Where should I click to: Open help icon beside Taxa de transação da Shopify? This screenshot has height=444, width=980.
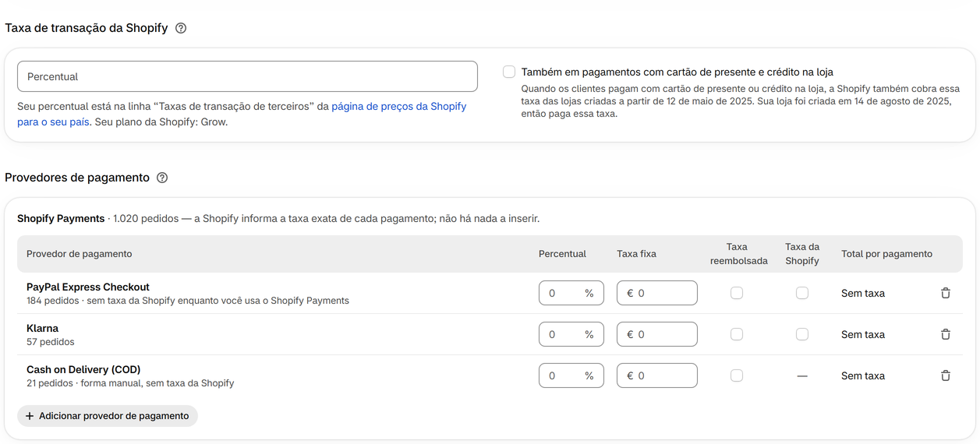(181, 28)
